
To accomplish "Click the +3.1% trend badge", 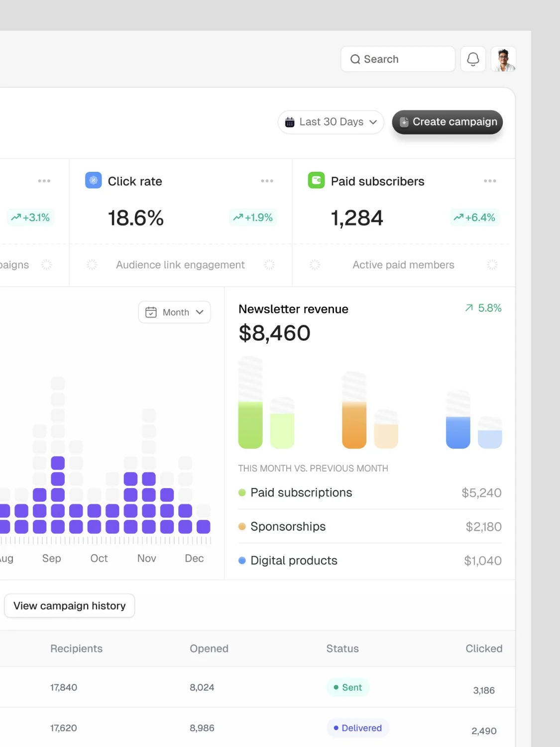I will [x=30, y=218].
